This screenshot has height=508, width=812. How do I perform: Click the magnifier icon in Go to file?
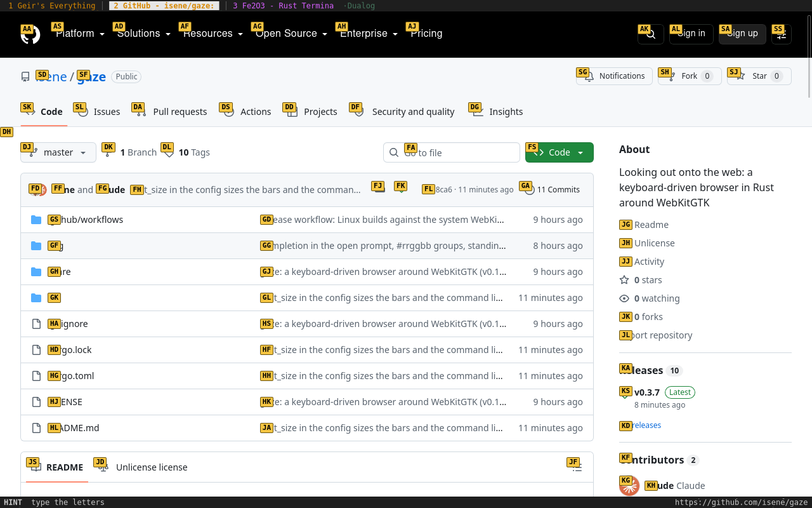(x=394, y=152)
